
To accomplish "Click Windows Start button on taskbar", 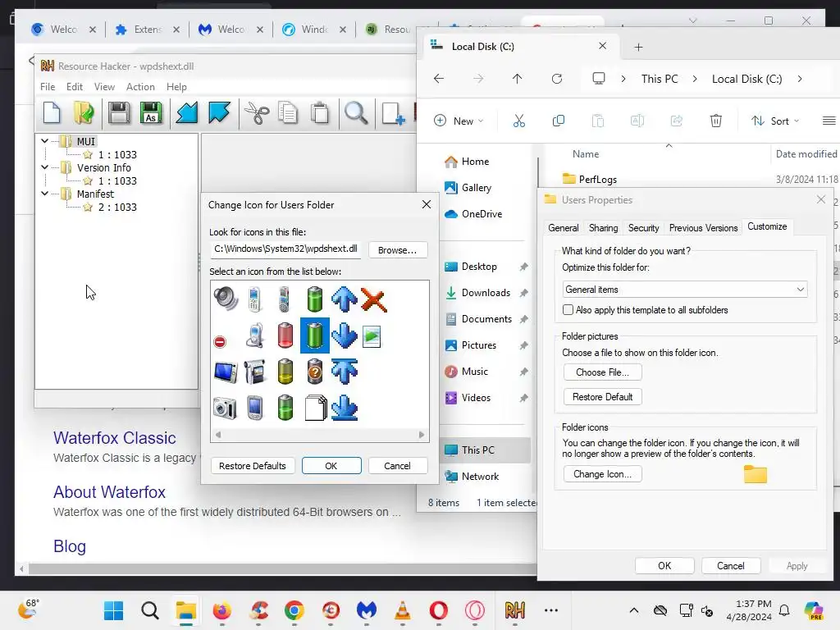I will (113, 609).
